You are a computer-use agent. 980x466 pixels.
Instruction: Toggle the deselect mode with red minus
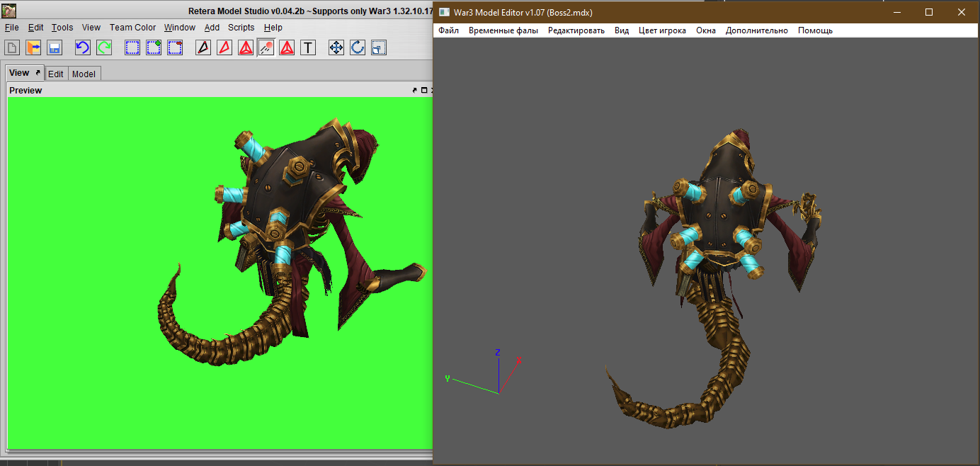(175, 47)
